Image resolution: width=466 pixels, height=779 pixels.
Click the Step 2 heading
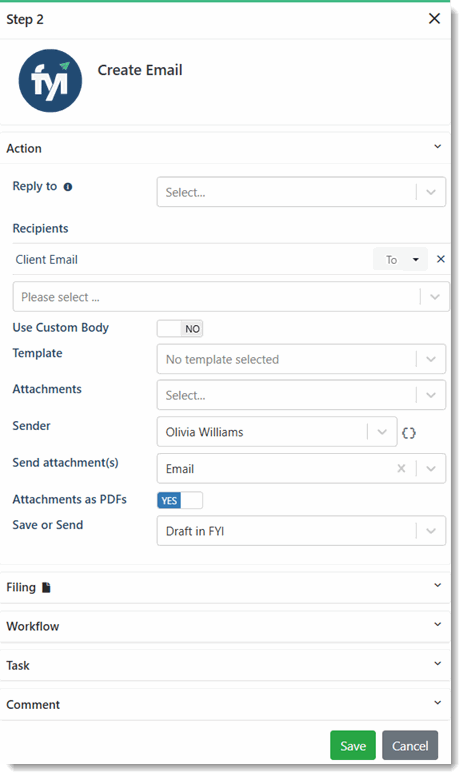tap(25, 19)
